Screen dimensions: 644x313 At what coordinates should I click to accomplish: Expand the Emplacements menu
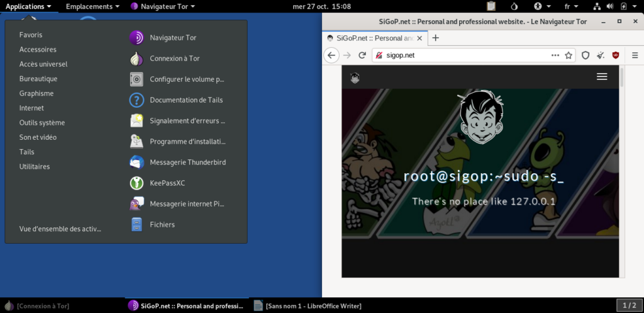(x=92, y=6)
